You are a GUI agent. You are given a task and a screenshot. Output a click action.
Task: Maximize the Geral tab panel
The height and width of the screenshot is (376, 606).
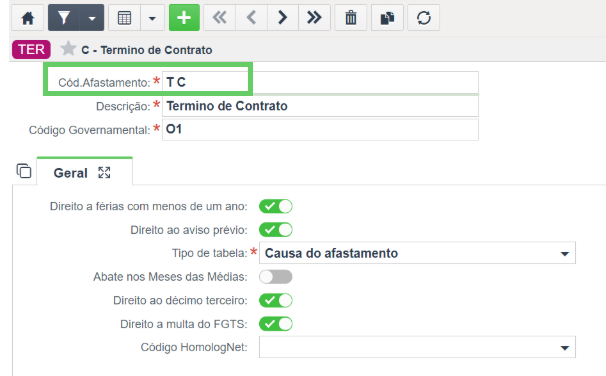tap(104, 173)
